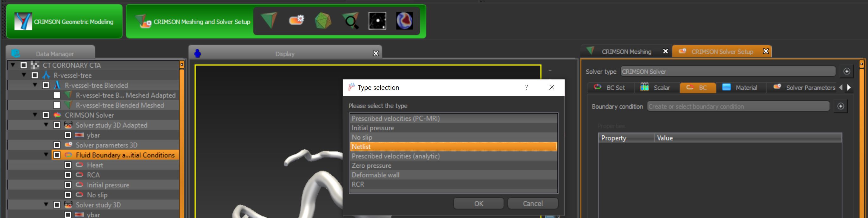Click the CRIMSON Solver node icon

coord(57,115)
